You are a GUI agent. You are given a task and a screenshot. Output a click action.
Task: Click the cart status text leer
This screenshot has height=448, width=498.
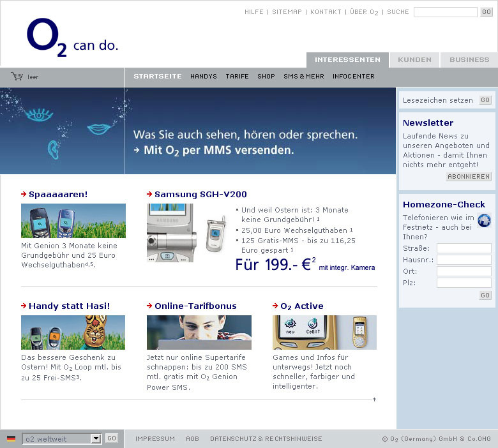point(33,77)
